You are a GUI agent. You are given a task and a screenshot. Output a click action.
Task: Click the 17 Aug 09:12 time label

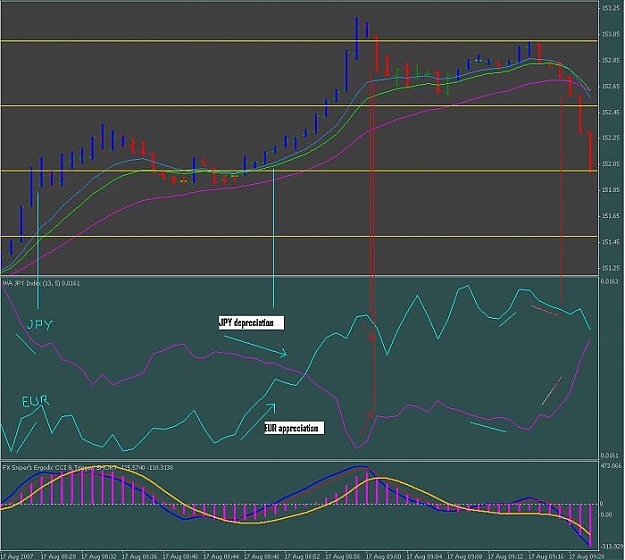coord(505,556)
